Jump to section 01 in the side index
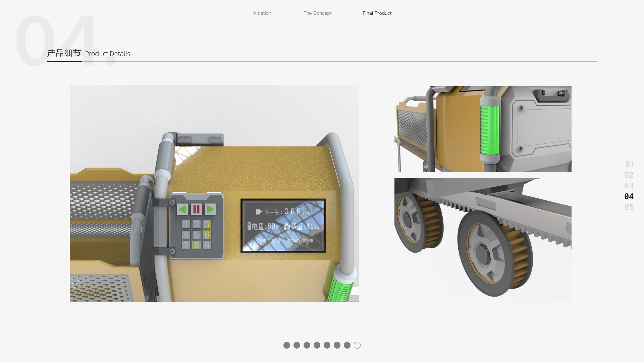Screen dimensions: 644x362 click(x=629, y=164)
